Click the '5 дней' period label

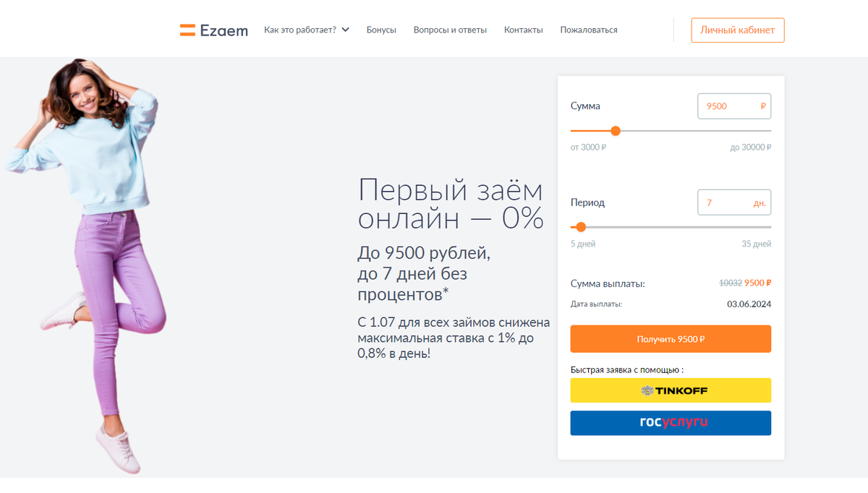point(583,244)
